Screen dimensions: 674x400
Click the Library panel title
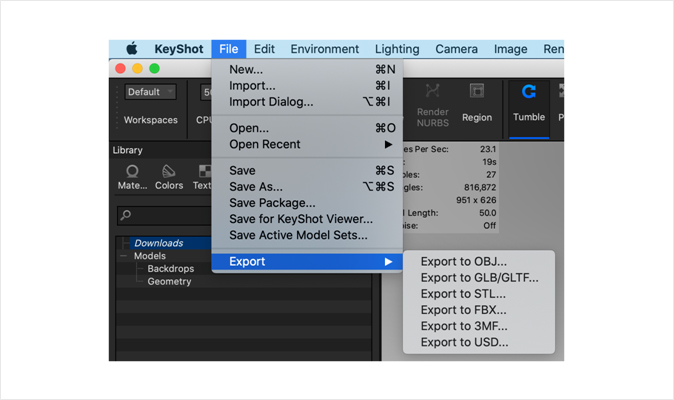127,150
